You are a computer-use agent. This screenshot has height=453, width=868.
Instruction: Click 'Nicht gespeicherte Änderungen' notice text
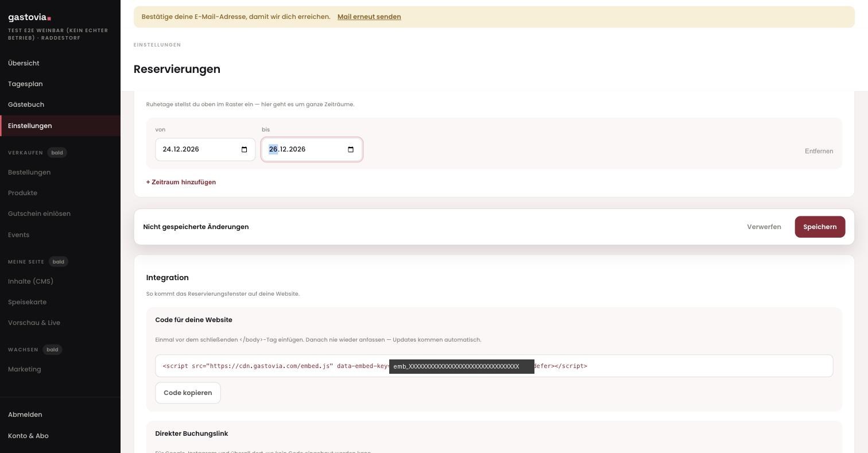[196, 227]
